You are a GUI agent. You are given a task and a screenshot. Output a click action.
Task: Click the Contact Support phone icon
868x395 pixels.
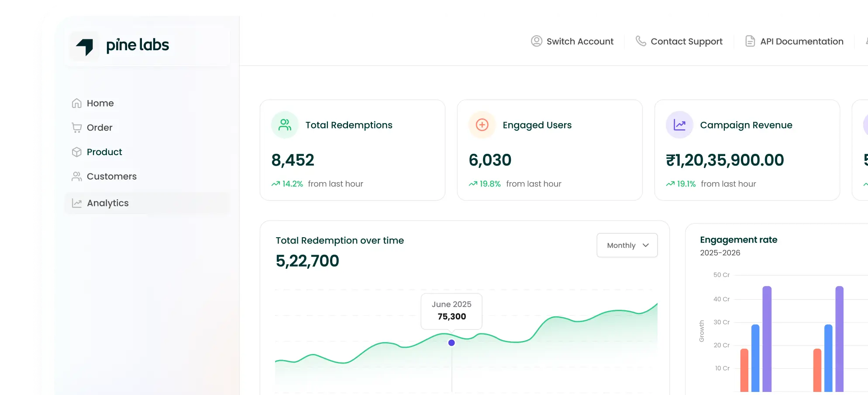[x=641, y=41]
